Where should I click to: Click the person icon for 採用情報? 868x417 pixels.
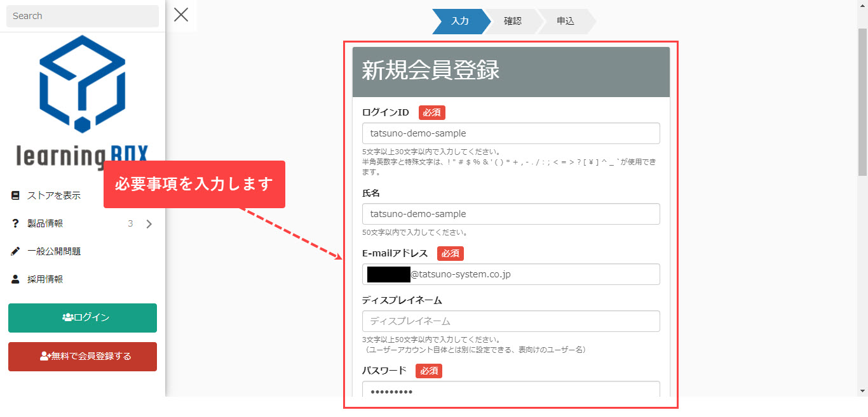[15, 279]
